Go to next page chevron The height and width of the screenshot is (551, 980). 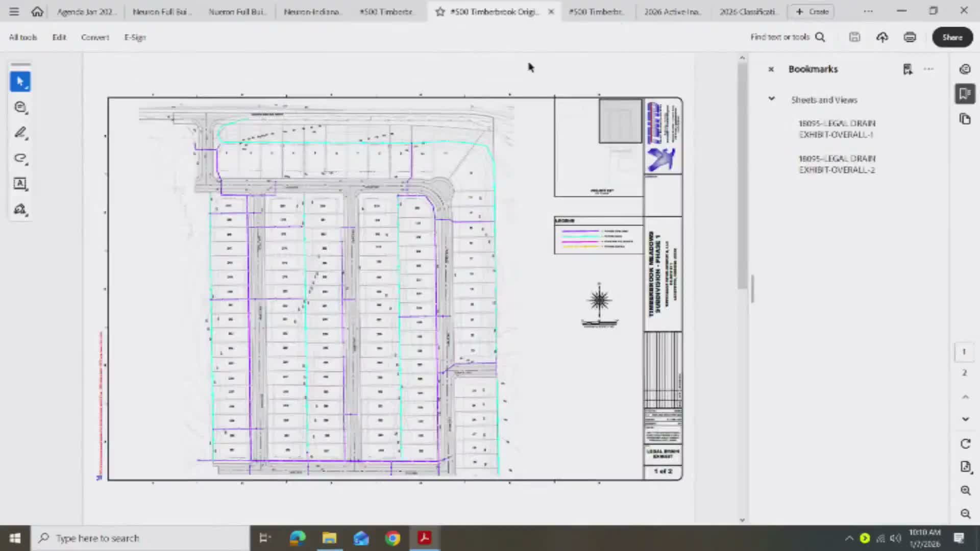[x=965, y=419]
